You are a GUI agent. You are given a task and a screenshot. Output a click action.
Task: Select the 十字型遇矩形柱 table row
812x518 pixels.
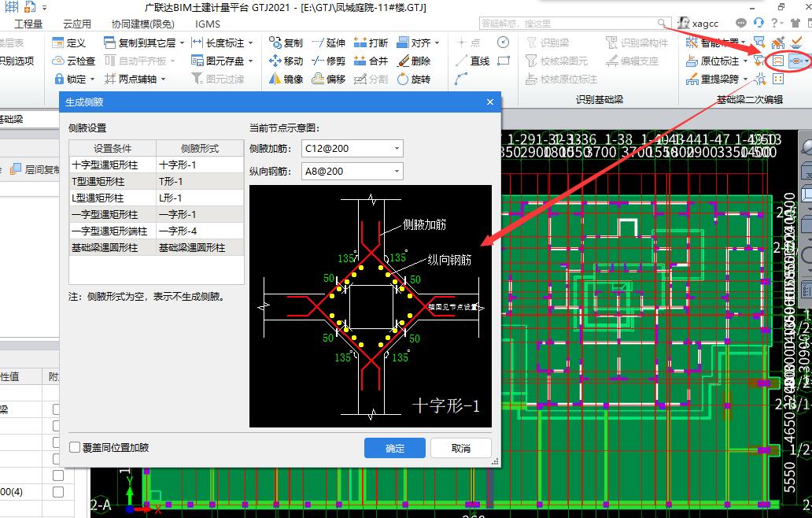(x=113, y=165)
